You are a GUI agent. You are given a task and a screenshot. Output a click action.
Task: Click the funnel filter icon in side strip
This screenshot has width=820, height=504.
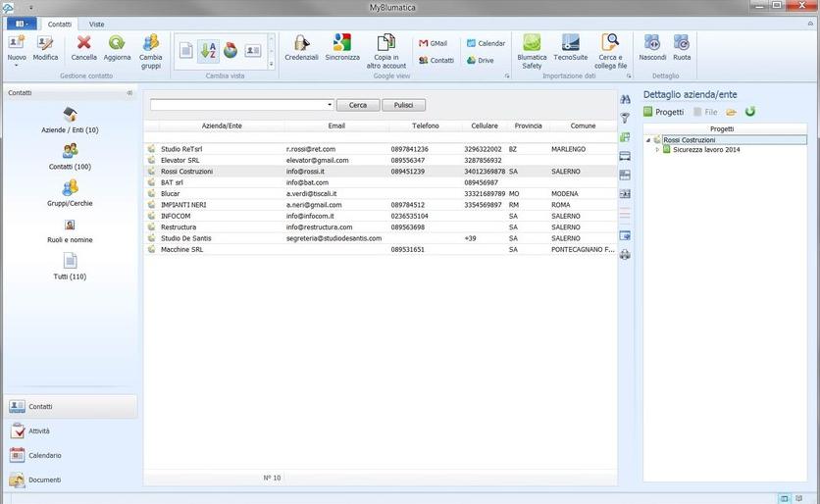[x=626, y=118]
